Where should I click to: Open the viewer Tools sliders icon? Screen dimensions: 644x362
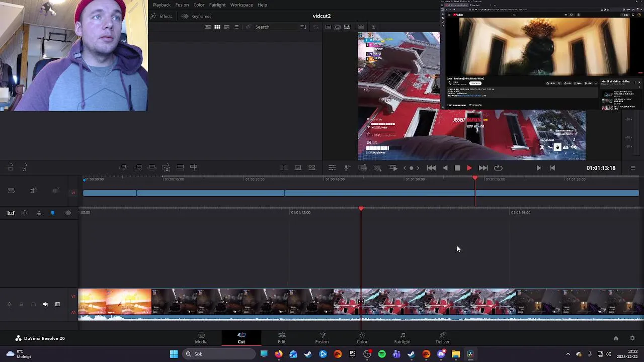[x=332, y=168]
